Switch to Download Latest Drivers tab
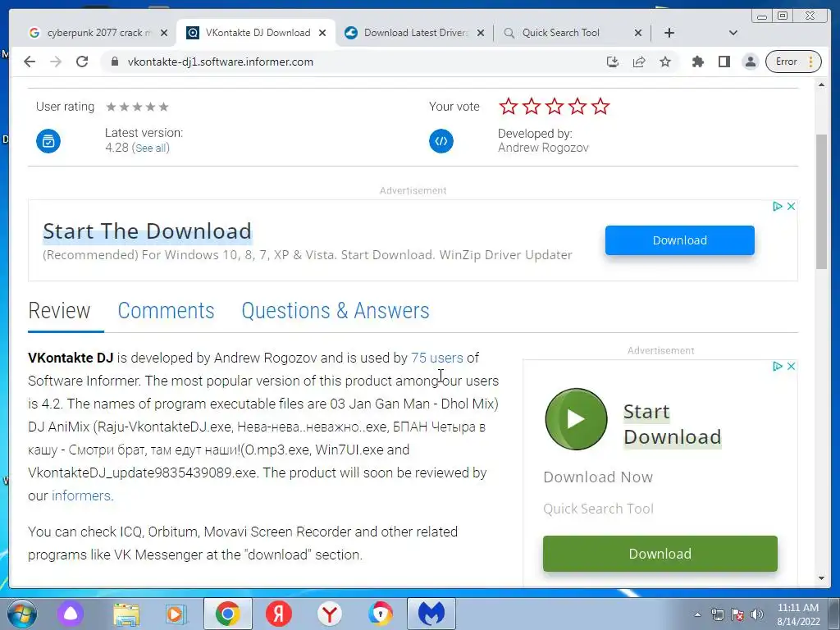840x630 pixels. click(x=415, y=33)
